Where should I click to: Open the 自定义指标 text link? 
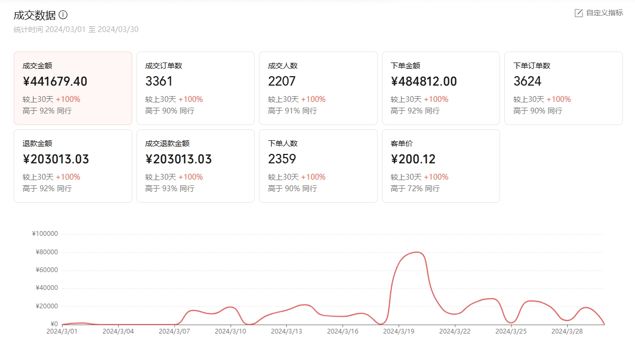tap(605, 13)
